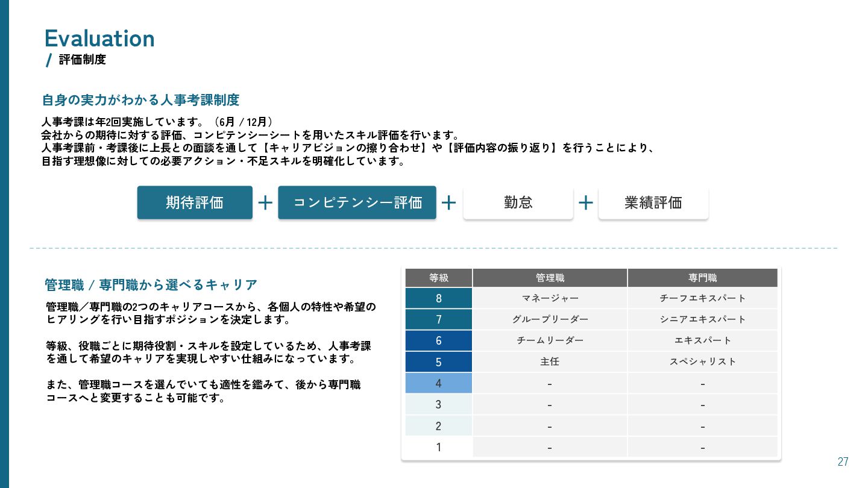Click the 勤怠 box
868x488 pixels.
(x=518, y=202)
